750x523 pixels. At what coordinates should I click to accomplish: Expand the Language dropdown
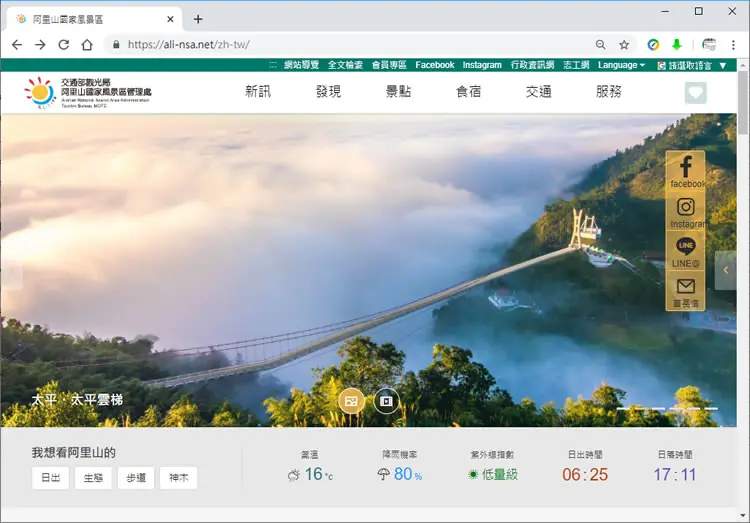tap(621, 65)
